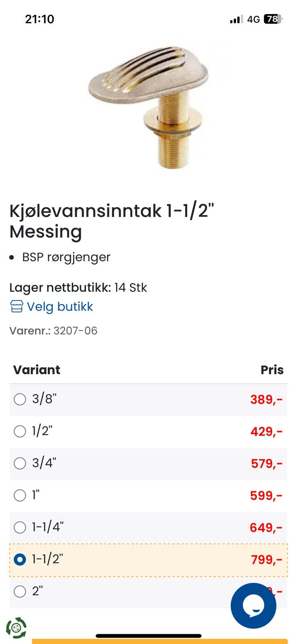Open the chat support bubble

point(253,605)
